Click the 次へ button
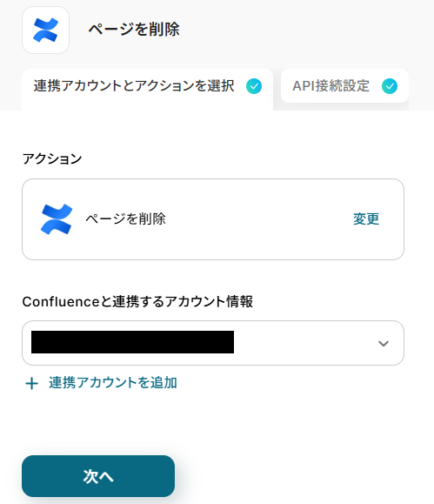 (x=98, y=476)
